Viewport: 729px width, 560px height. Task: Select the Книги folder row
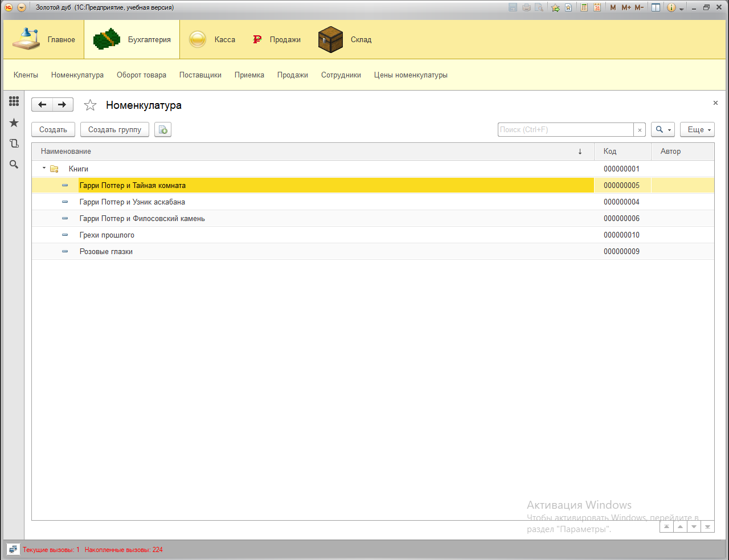tap(373, 169)
